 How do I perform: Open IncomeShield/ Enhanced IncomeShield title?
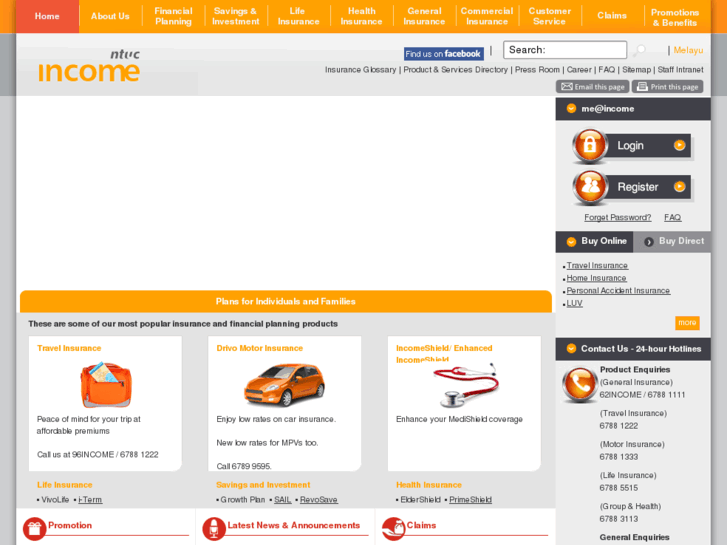coord(444,353)
